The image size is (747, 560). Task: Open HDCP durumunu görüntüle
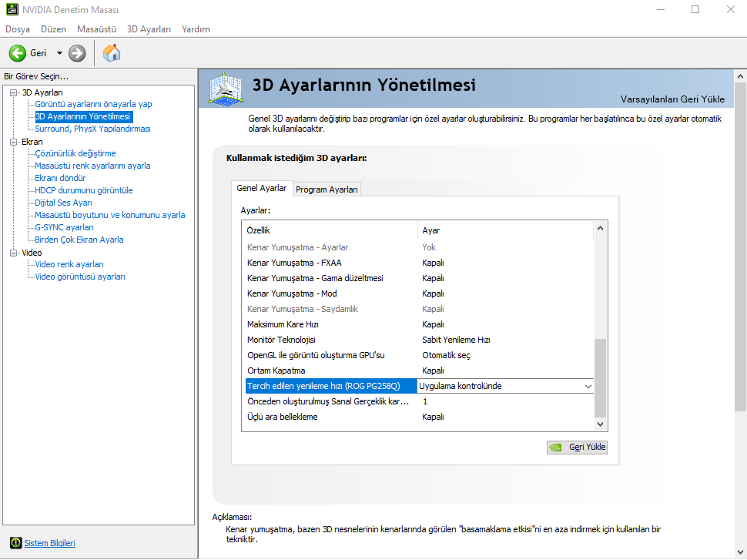84,190
